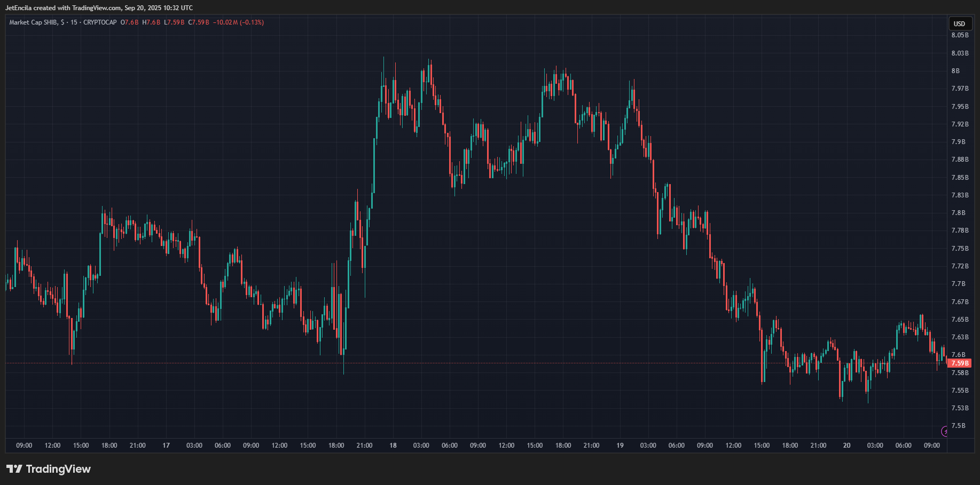This screenshot has width=980, height=485.
Task: Click the 8.05B label on price axis
Action: point(959,35)
